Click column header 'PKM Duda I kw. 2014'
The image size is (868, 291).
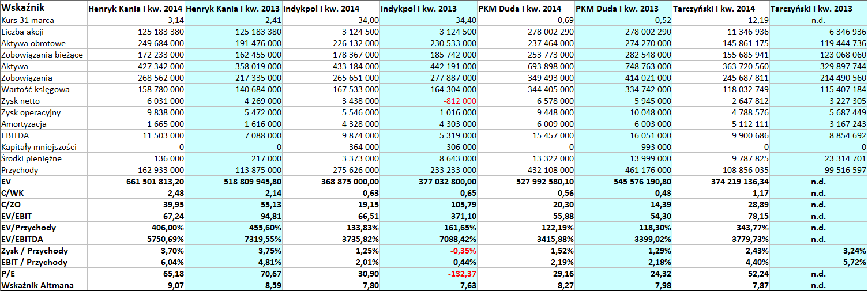point(526,8)
